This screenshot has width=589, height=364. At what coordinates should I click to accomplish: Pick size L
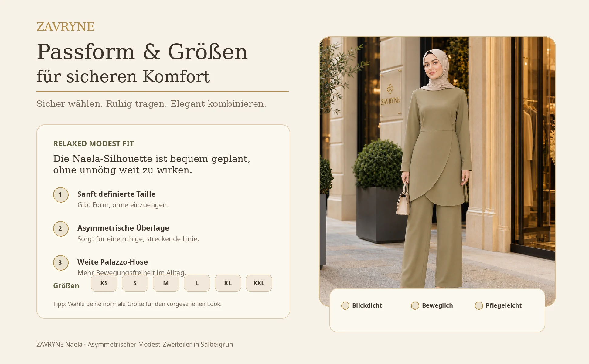[197, 283]
